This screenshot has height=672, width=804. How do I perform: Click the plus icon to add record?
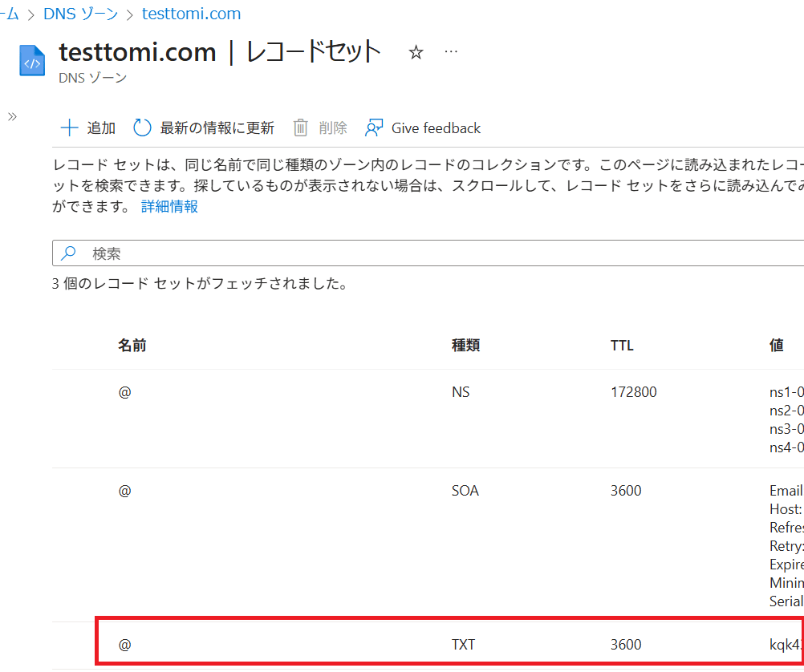coord(70,128)
